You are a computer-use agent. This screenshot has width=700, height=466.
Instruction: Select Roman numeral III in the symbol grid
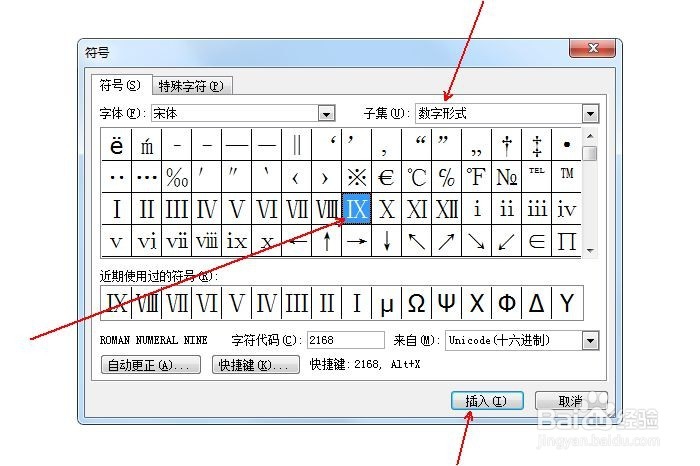177,209
